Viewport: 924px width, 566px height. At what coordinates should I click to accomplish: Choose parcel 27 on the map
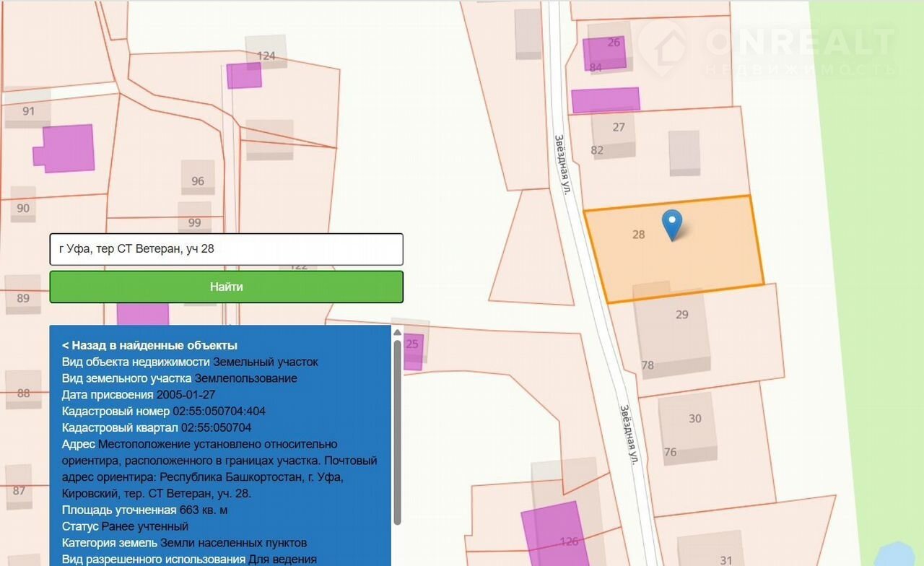619,127
